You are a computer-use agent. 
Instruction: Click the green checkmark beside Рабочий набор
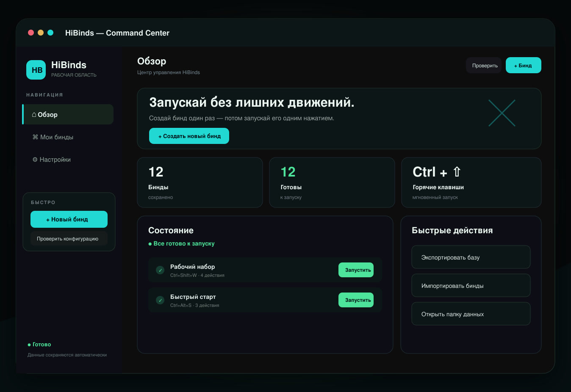tap(160, 270)
